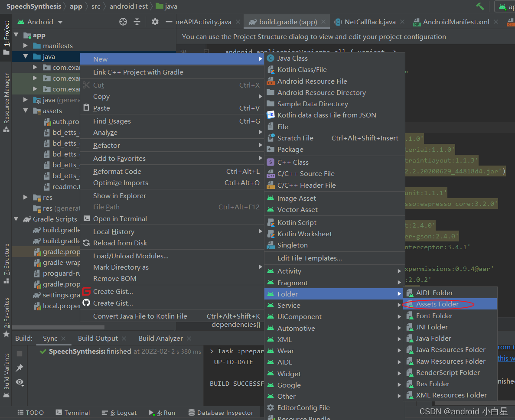The image size is (515, 420).
Task: Click the scroll-from-source target icon
Action: 123,22
